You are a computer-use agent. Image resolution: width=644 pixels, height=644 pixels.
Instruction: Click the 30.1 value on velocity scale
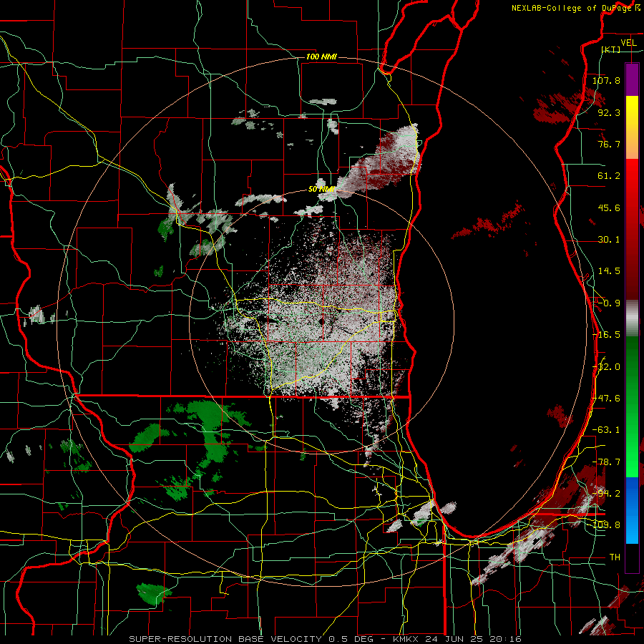point(609,240)
